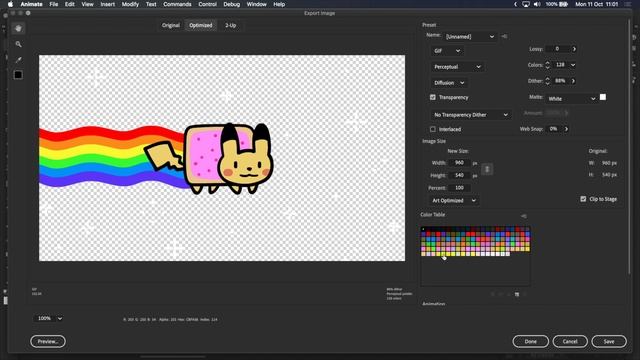Open the Dither percentage slider arrow
This screenshot has width=640, height=360.
point(573,81)
